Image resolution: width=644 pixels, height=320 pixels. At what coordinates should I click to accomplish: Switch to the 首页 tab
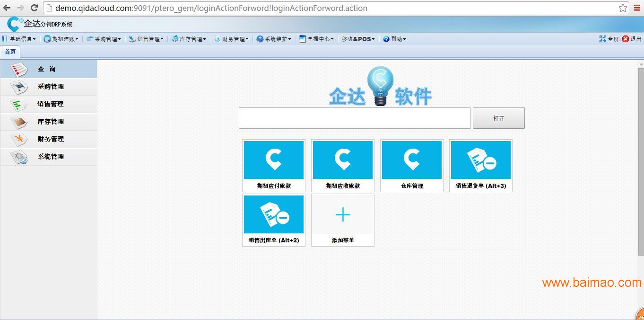(10, 52)
